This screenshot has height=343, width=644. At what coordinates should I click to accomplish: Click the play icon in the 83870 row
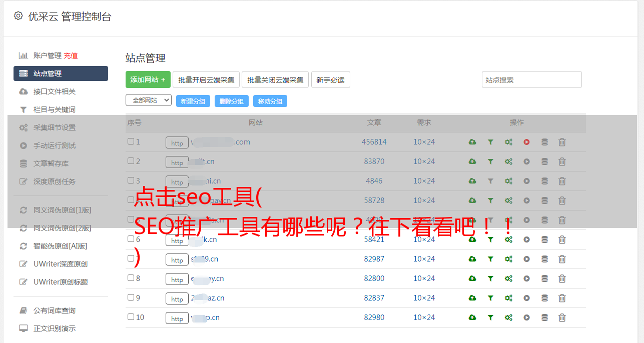coord(526,161)
